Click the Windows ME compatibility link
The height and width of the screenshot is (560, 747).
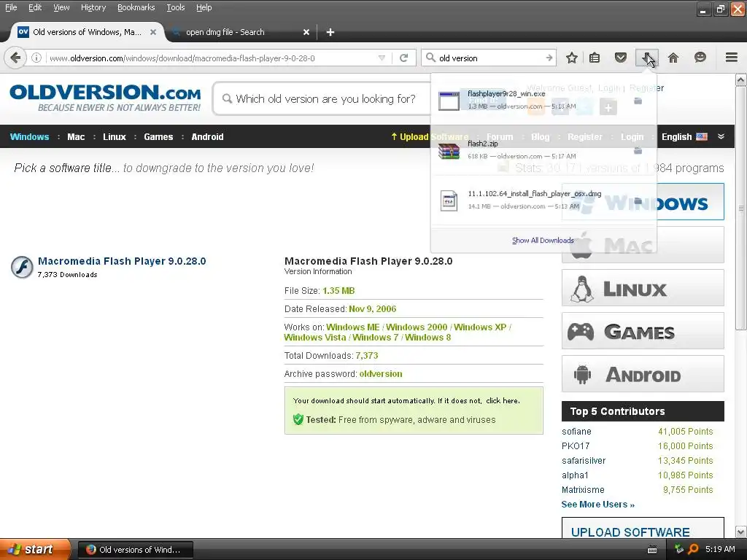[x=353, y=327]
